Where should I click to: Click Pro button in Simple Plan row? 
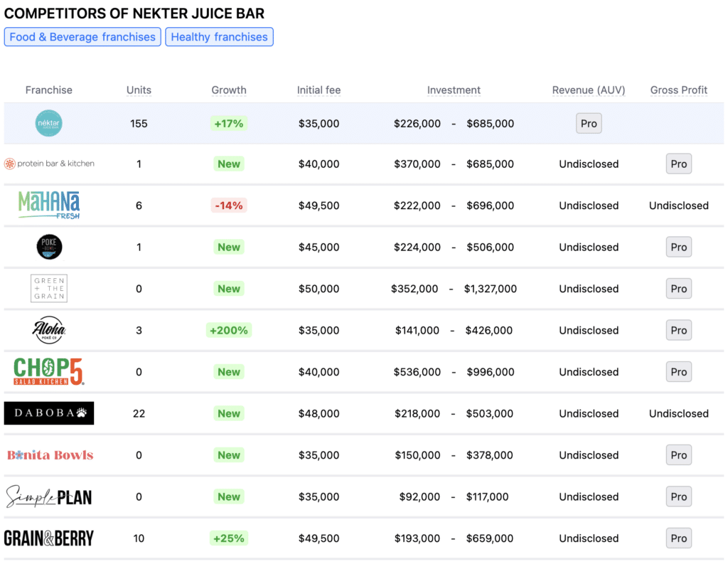coord(679,496)
